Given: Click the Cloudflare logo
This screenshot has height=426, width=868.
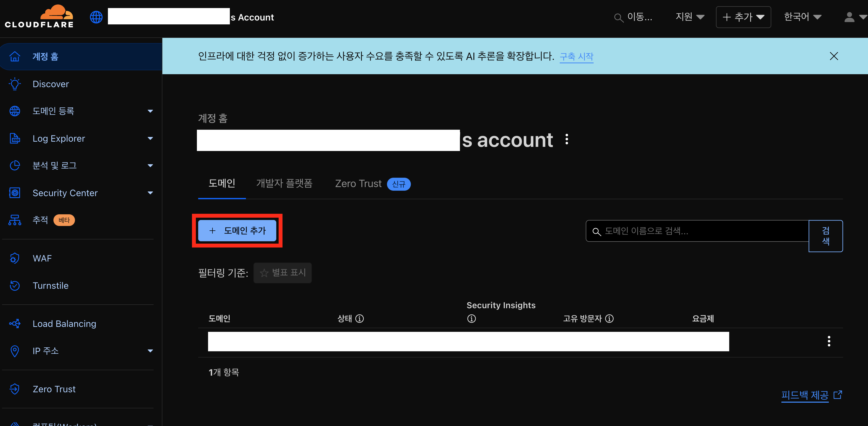Looking at the screenshot, I should (39, 16).
